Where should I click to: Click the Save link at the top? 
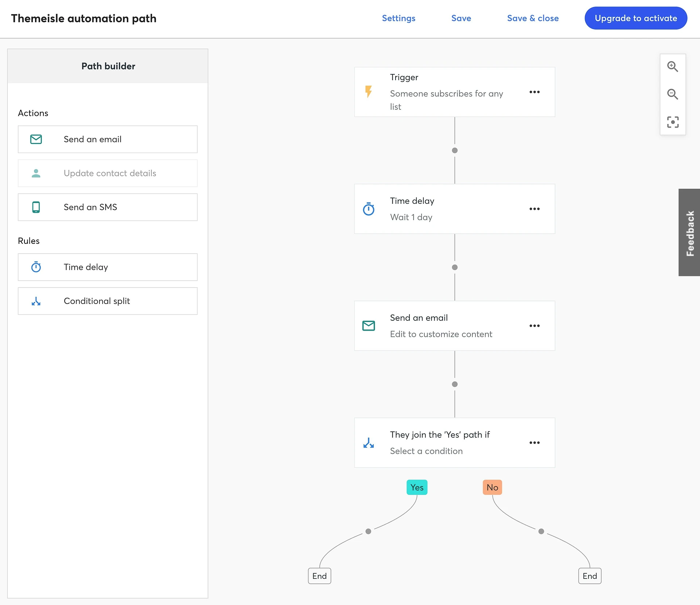click(461, 19)
